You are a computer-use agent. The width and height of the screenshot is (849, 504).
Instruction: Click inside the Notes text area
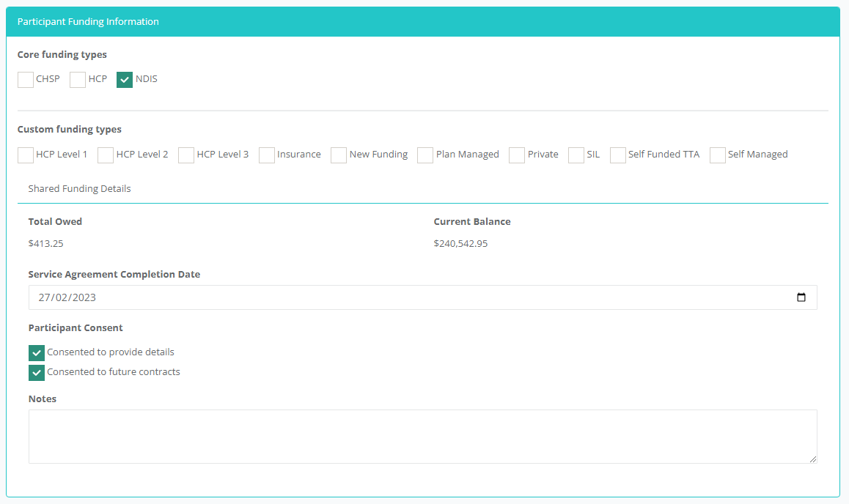click(x=423, y=437)
